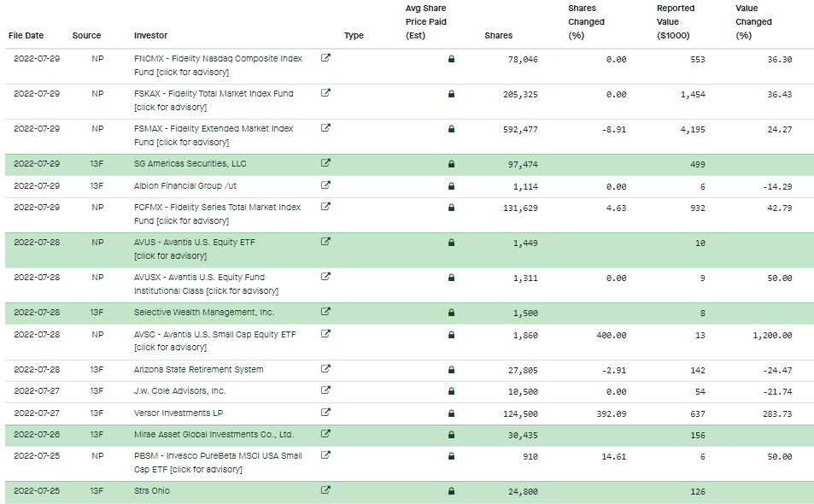814x504 pixels.
Task: Open external link icon for AVUS Avantis ETF
Action: point(325,242)
